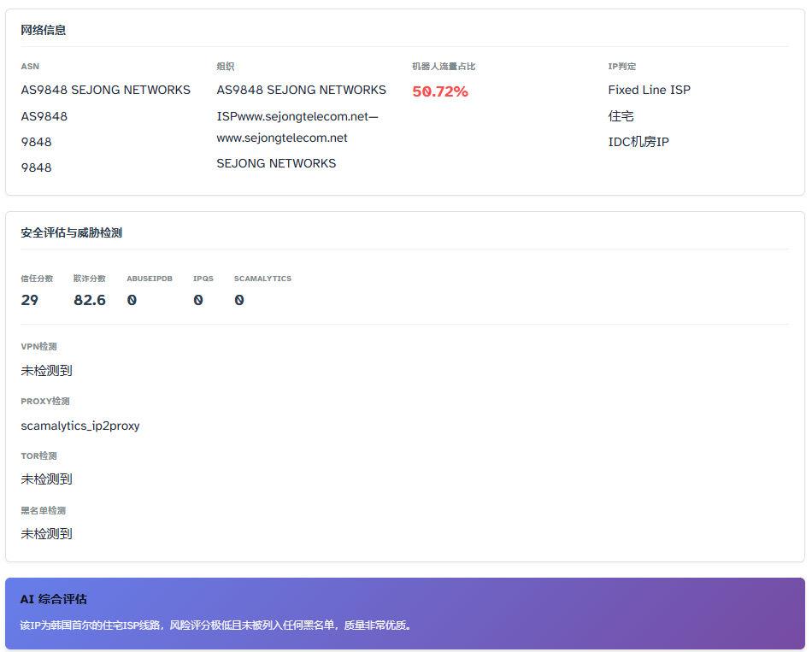Click the 黑名单检测 section label

[x=44, y=511]
